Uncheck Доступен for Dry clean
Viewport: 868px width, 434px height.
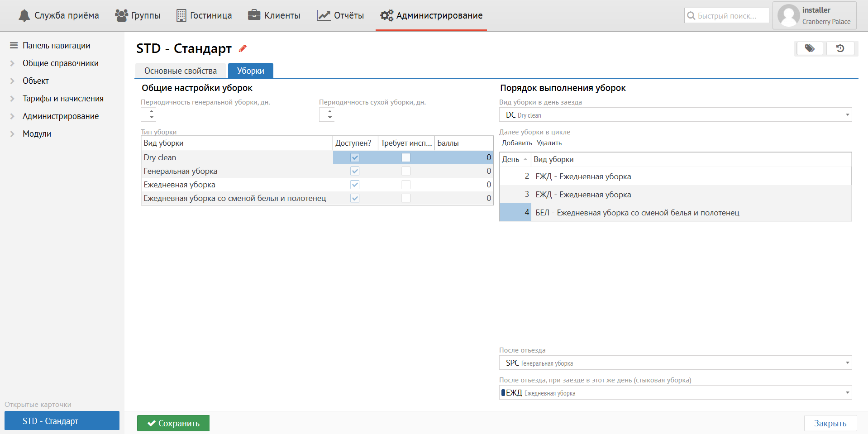[355, 157]
